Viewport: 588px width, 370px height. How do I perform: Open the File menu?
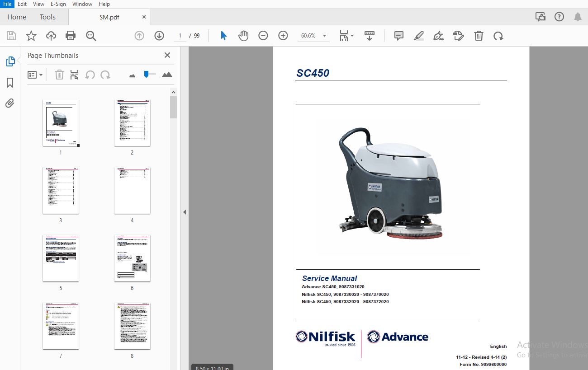tap(8, 4)
